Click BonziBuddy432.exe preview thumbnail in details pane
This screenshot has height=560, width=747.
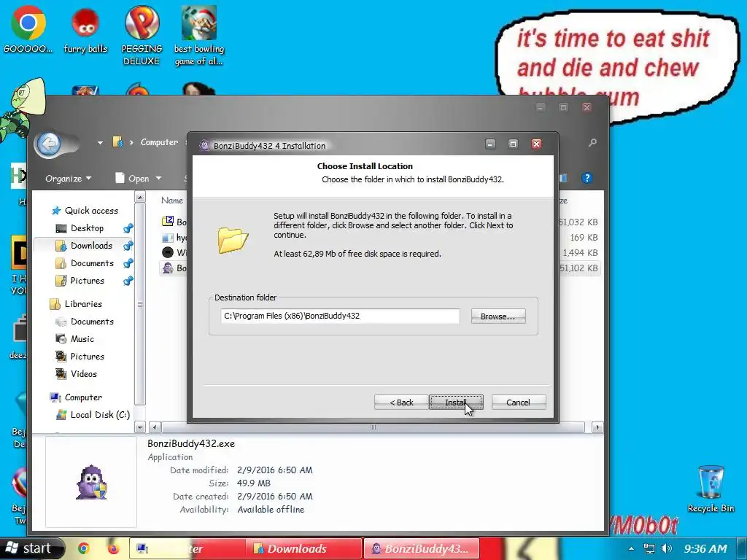[x=91, y=483]
